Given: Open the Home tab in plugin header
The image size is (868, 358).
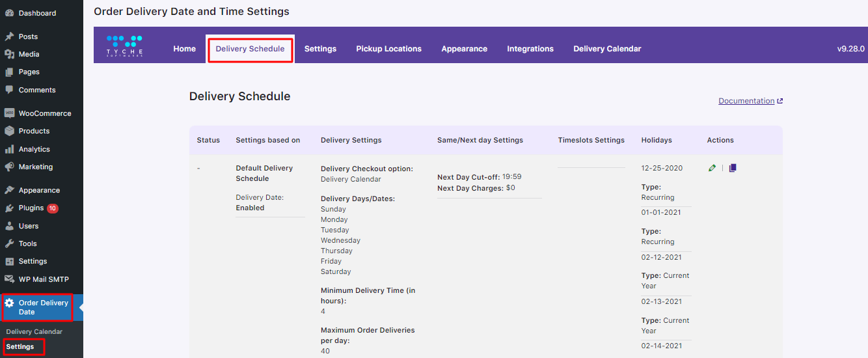Looking at the screenshot, I should click(184, 49).
